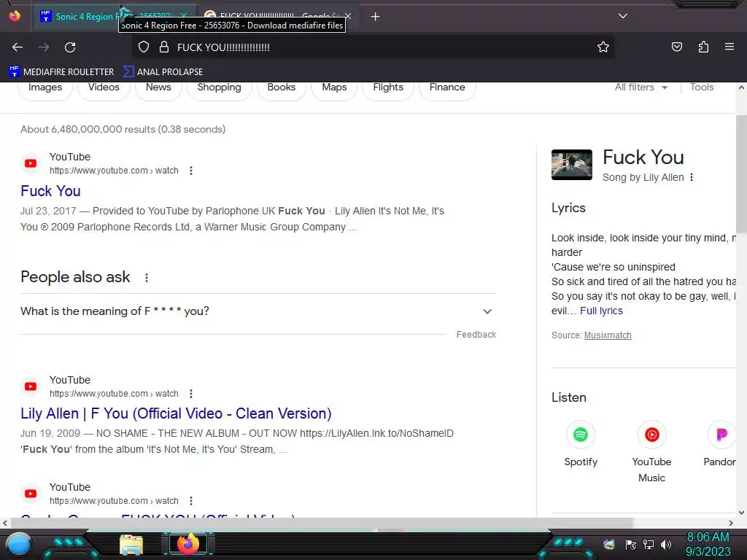This screenshot has height=560, width=747.
Task: Open the Firefox hamburger menu
Action: (729, 47)
